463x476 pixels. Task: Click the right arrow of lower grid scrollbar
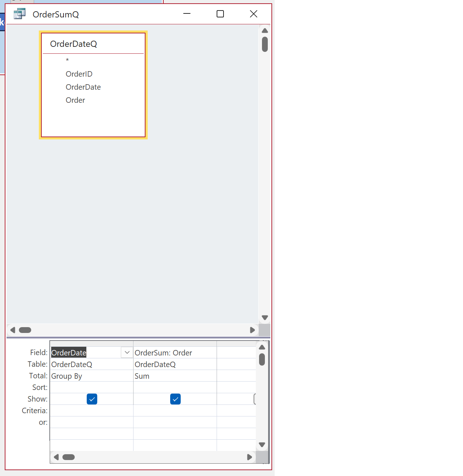coord(250,457)
